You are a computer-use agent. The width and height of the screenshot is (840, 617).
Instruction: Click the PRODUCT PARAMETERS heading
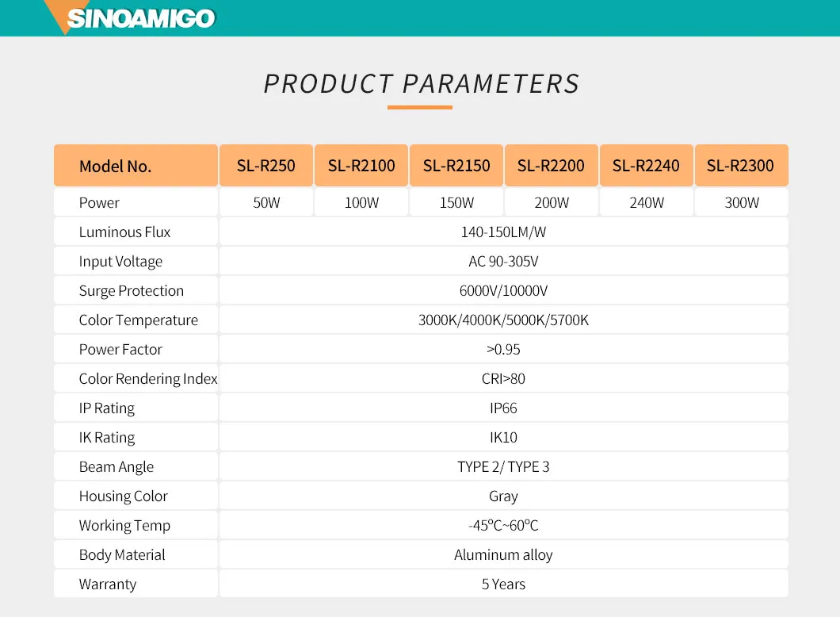pos(421,84)
